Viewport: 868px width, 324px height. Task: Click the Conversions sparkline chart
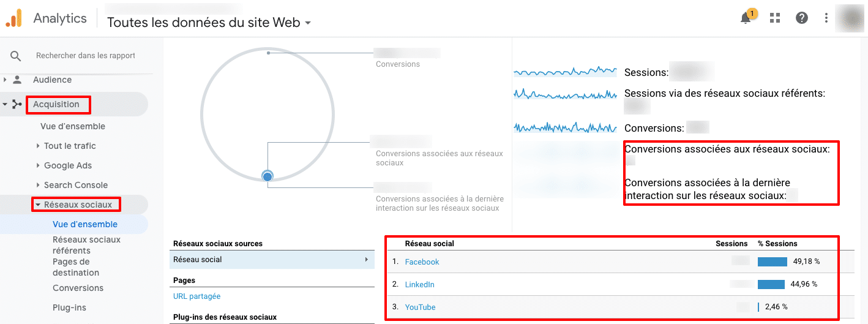coord(565,128)
